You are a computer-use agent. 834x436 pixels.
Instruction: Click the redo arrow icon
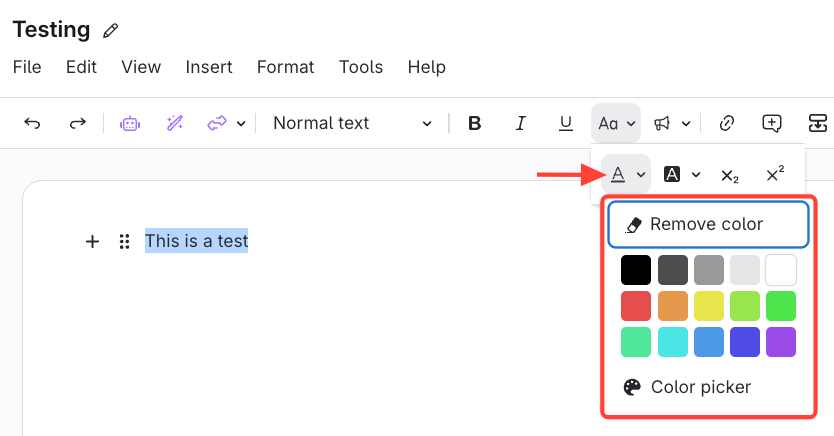click(77, 123)
